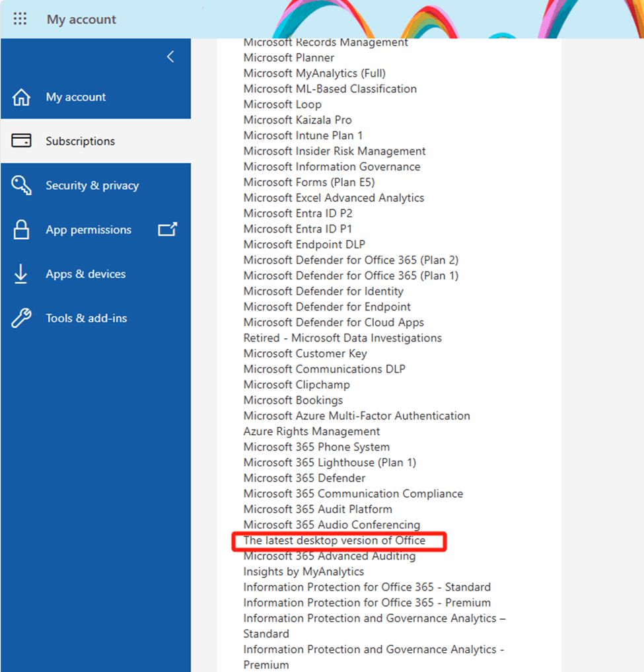Select 'Microsoft 365 Audit Platform' entry
This screenshot has height=672, width=644.
(318, 509)
